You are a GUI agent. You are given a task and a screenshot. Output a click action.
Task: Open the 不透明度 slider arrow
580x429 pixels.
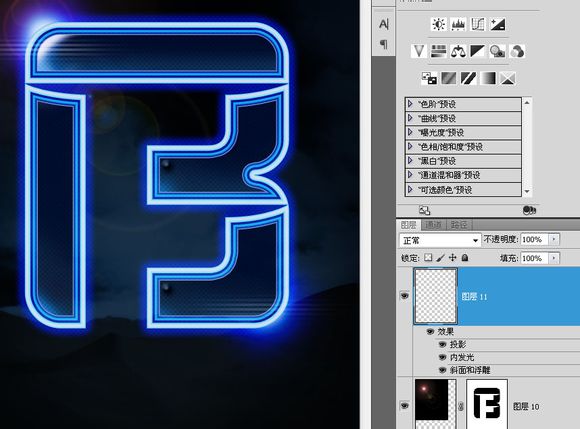(554, 240)
